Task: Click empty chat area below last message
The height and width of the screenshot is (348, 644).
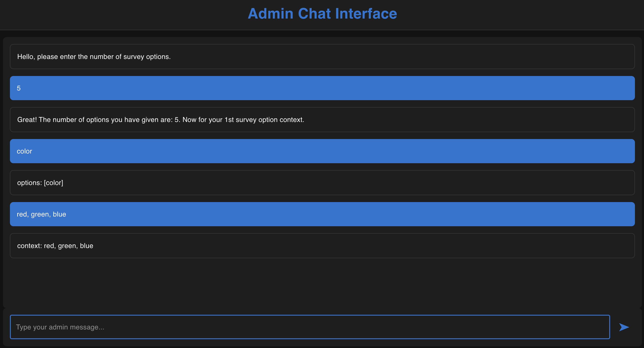Action: [322, 283]
